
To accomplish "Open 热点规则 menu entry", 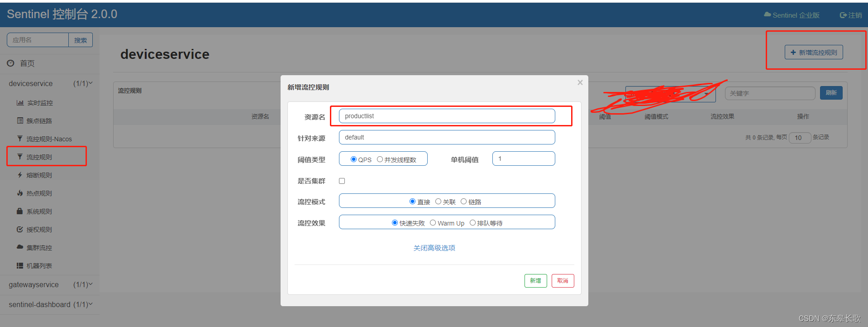I will point(39,193).
